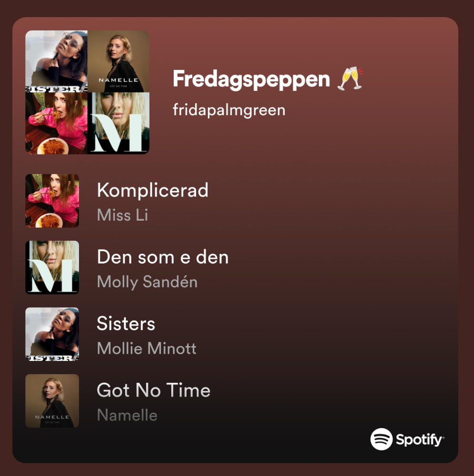Open the Fredagspeppen playlist title
Image resolution: width=474 pixels, height=476 pixels.
(251, 79)
